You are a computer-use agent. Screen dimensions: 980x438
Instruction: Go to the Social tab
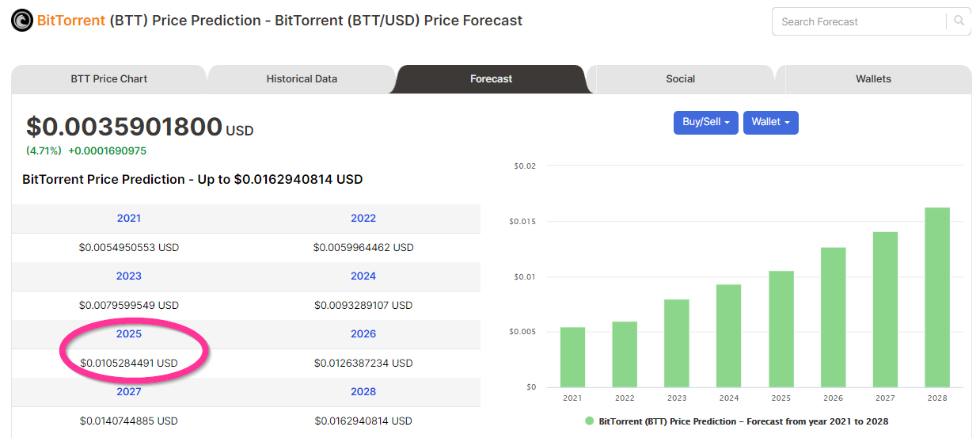pyautogui.click(x=680, y=79)
